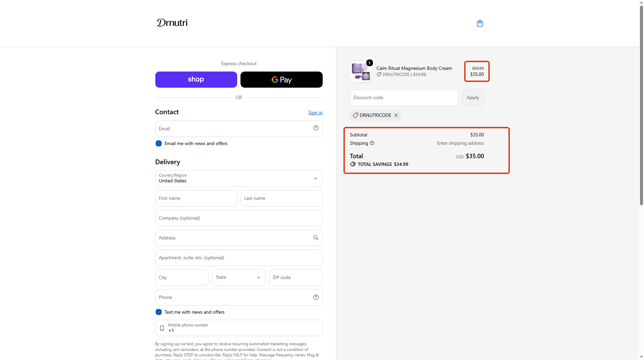Open the shopping bag cart icon
This screenshot has height=360, width=644.
[x=480, y=23]
